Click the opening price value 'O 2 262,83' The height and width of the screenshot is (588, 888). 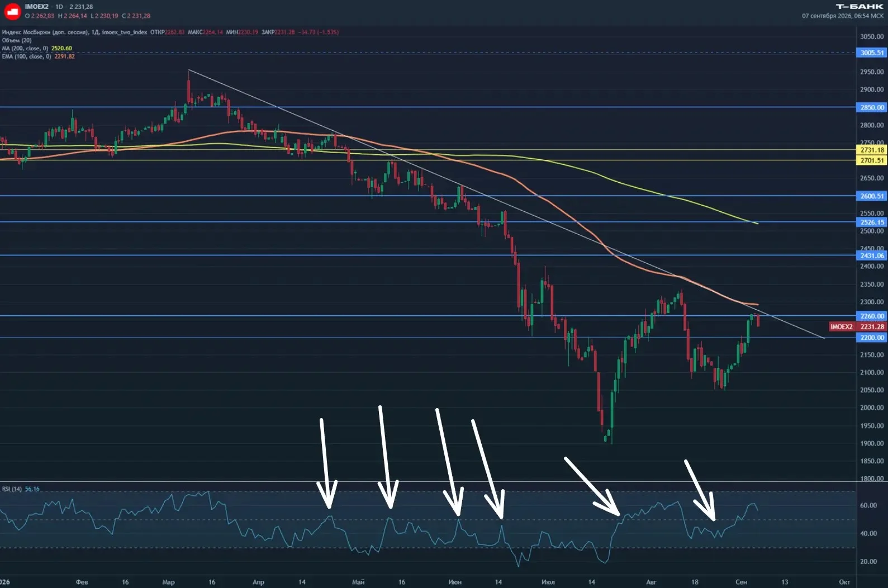(40, 16)
